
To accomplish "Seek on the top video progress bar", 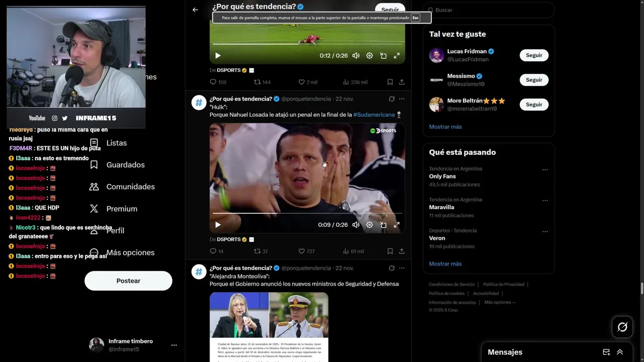I will [x=307, y=44].
